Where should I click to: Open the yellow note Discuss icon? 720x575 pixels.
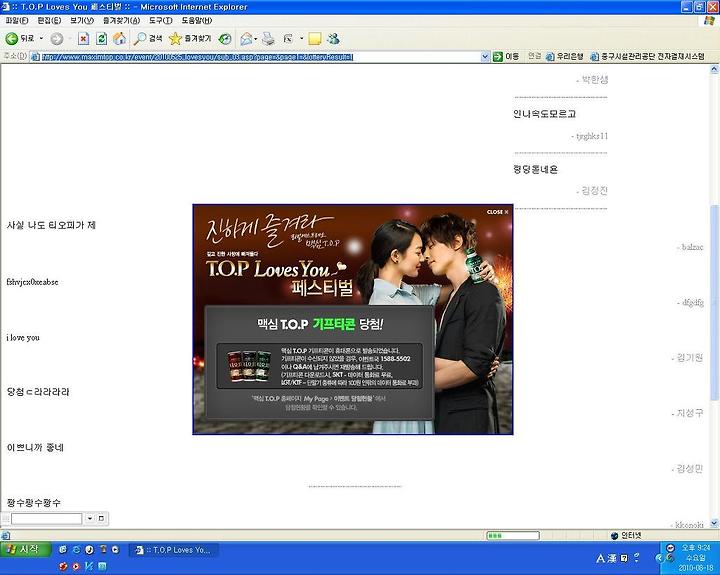click(x=314, y=39)
